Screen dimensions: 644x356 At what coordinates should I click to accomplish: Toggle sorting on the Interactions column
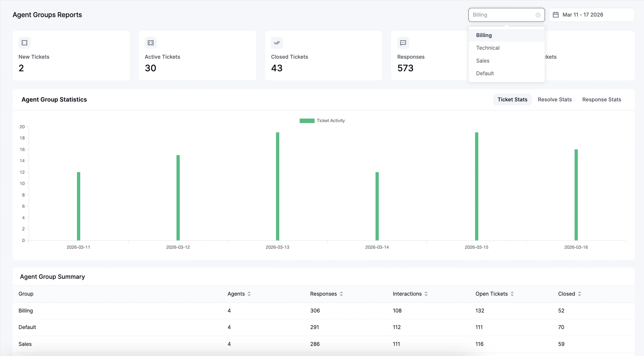426,294
